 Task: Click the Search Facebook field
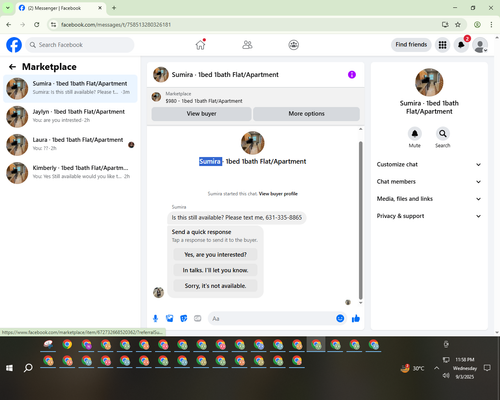[x=80, y=45]
